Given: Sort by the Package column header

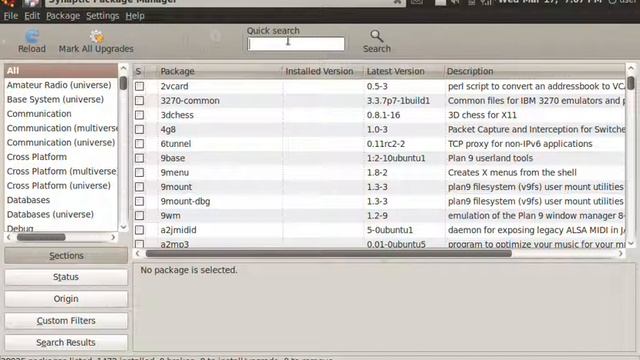Looking at the screenshot, I should [x=219, y=71].
